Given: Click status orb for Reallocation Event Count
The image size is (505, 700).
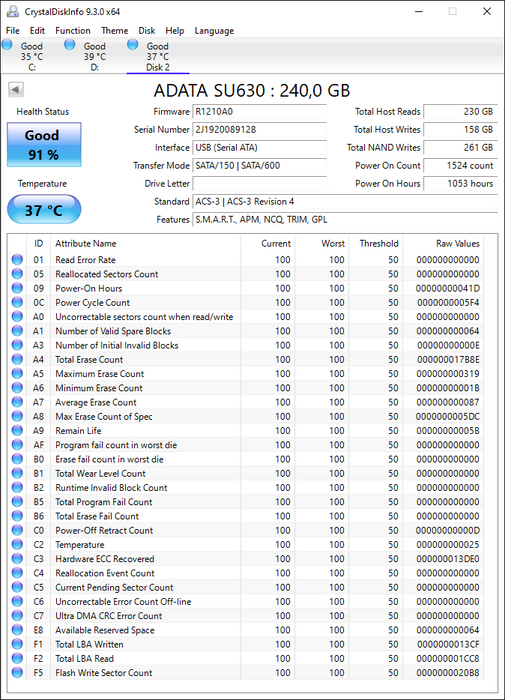Looking at the screenshot, I should pyautogui.click(x=17, y=573).
